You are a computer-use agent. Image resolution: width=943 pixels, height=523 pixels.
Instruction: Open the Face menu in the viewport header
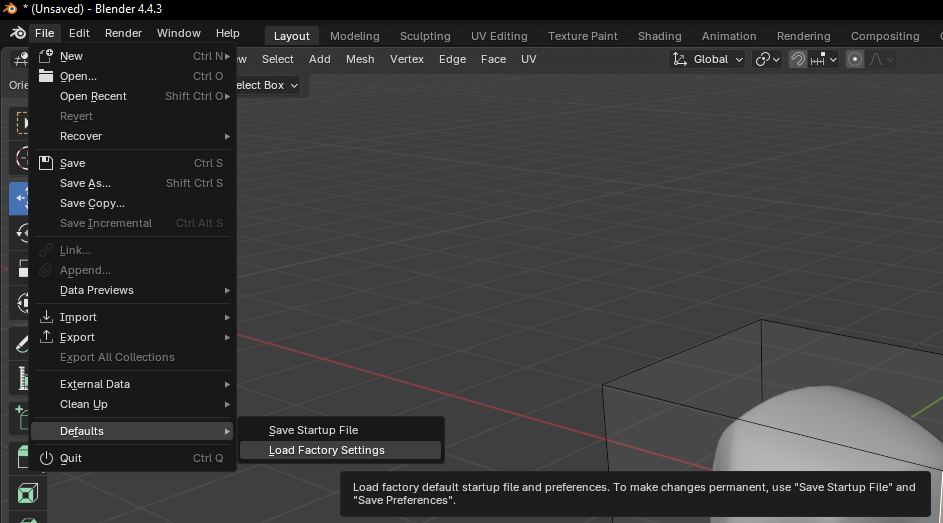tap(493, 59)
